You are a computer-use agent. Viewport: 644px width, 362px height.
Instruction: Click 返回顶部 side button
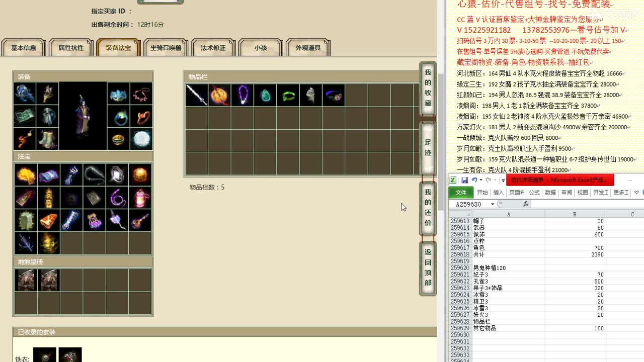(428, 267)
